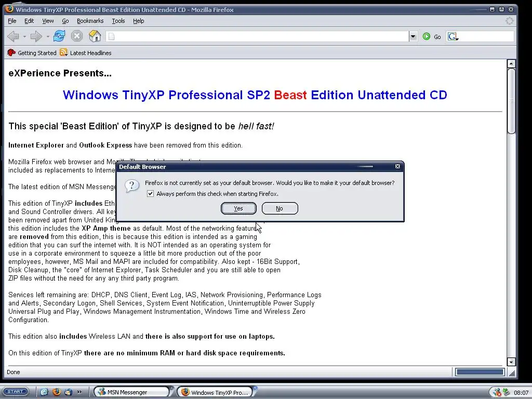The image size is (532, 399).
Task: Click the status bar progress meter
Action: tap(480, 372)
